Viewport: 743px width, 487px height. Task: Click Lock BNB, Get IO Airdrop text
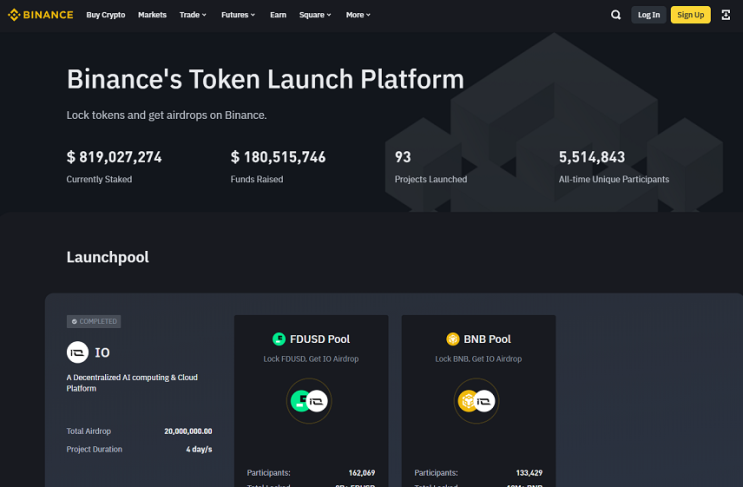(478, 359)
